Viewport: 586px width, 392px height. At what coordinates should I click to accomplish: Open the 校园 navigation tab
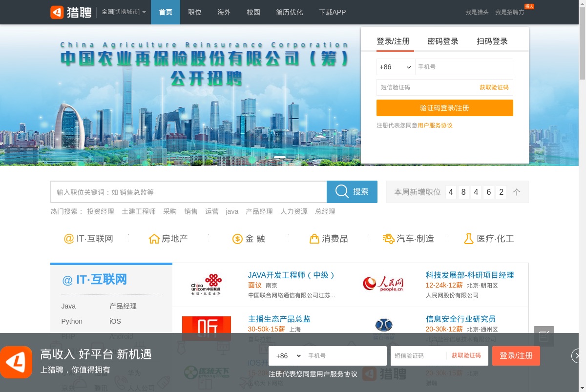coord(253,12)
